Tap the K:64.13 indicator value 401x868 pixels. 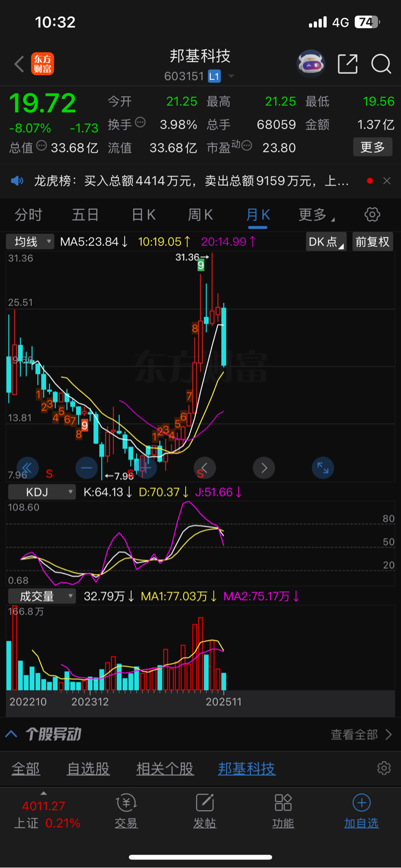pyautogui.click(x=108, y=492)
